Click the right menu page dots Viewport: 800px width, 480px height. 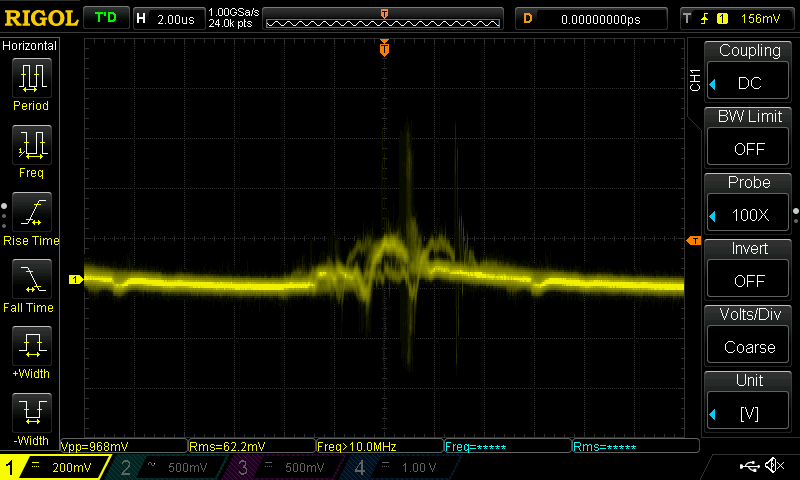(x=796, y=216)
